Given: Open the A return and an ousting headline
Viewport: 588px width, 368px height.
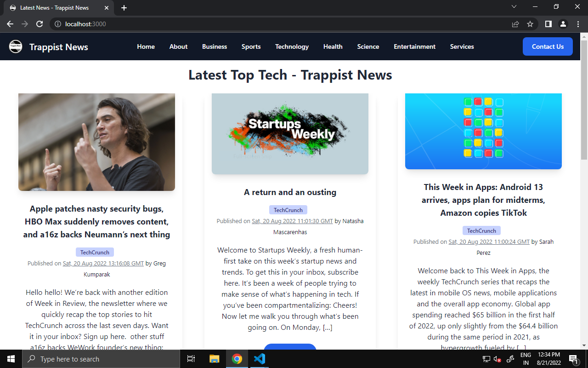Looking at the screenshot, I should [x=290, y=192].
